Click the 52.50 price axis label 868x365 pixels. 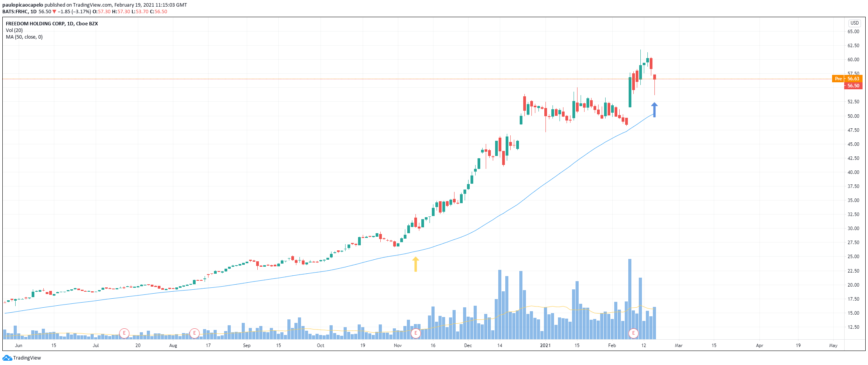click(853, 102)
